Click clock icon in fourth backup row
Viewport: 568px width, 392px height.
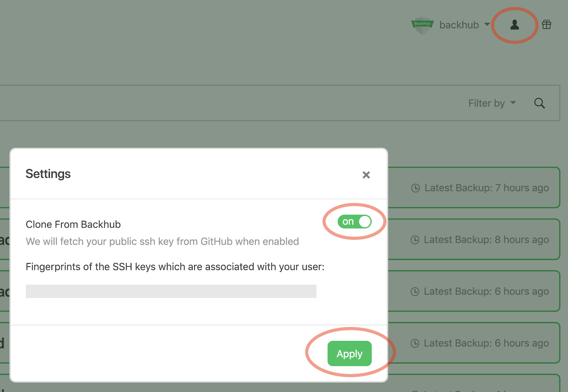coord(415,343)
